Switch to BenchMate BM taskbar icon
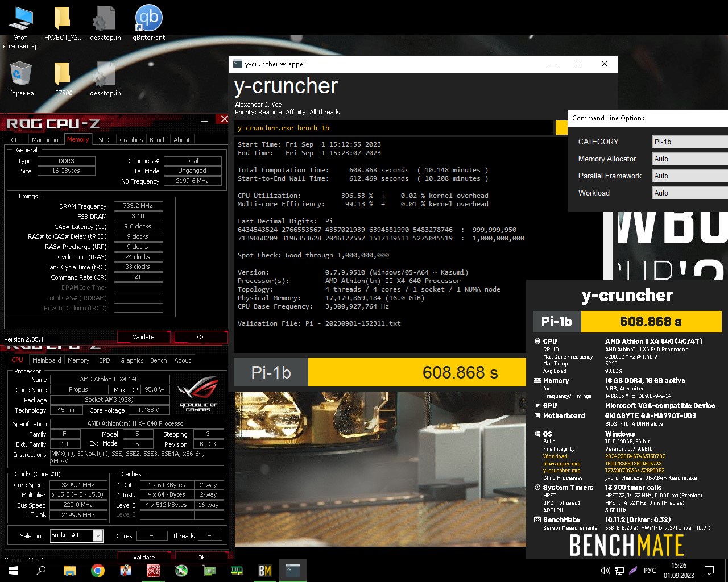 coord(264,571)
